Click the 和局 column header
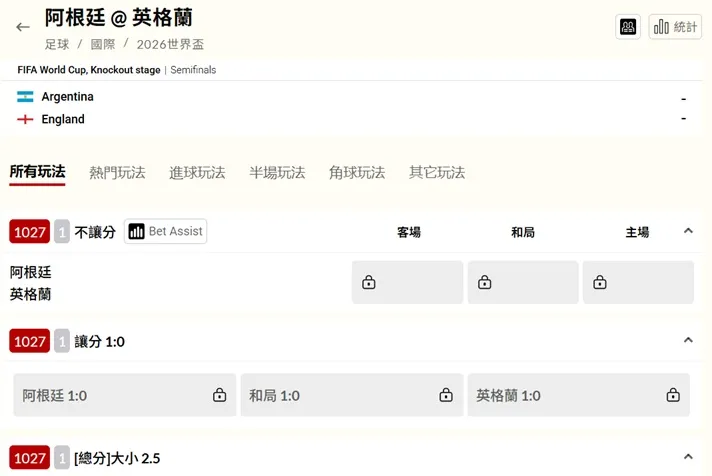This screenshot has width=712, height=476. point(523,233)
